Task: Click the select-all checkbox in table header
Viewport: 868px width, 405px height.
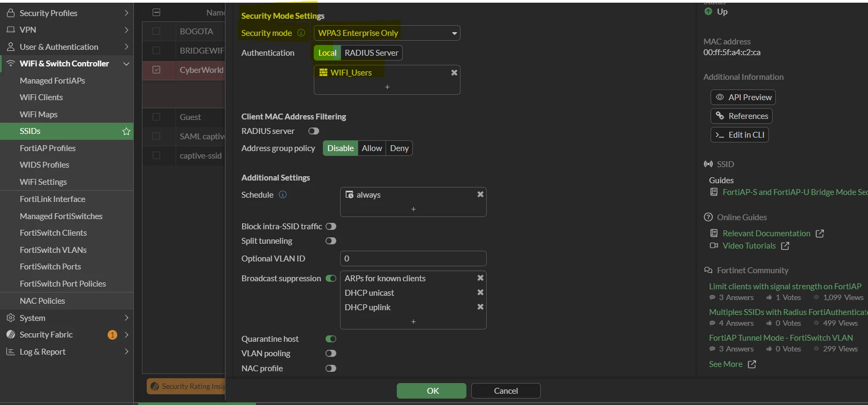Action: point(156,12)
